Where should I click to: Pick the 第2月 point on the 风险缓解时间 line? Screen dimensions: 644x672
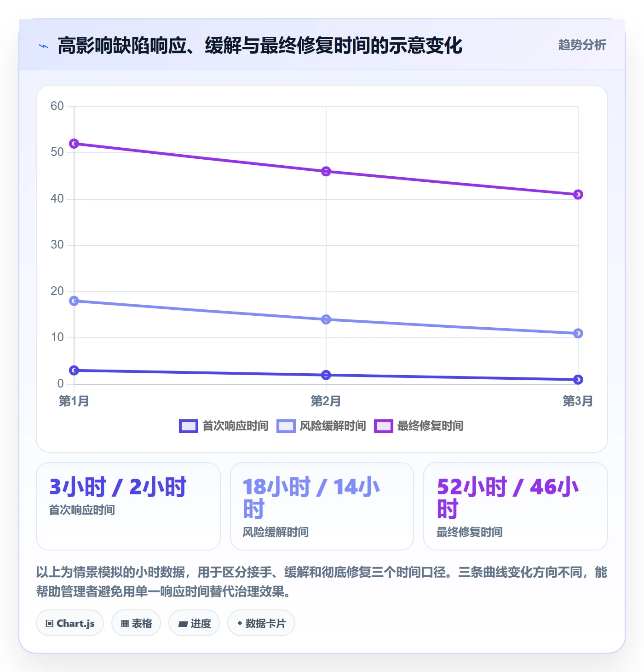coord(326,319)
